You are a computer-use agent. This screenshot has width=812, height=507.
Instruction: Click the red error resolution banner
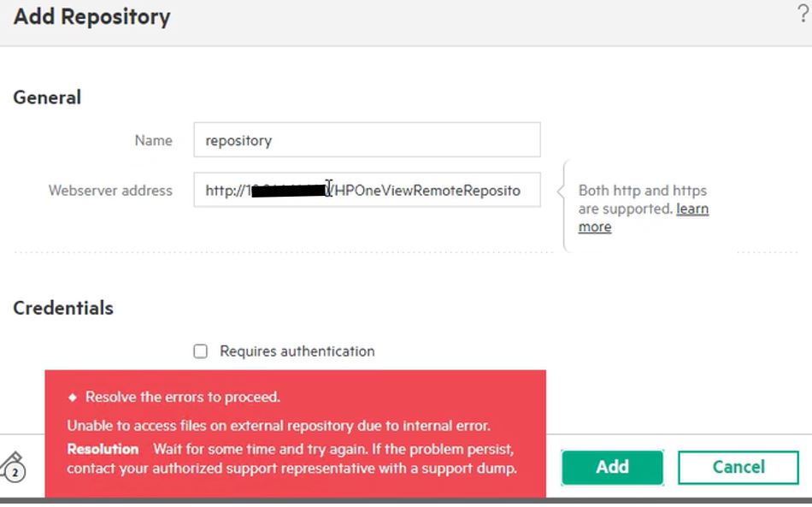pyautogui.click(x=294, y=432)
